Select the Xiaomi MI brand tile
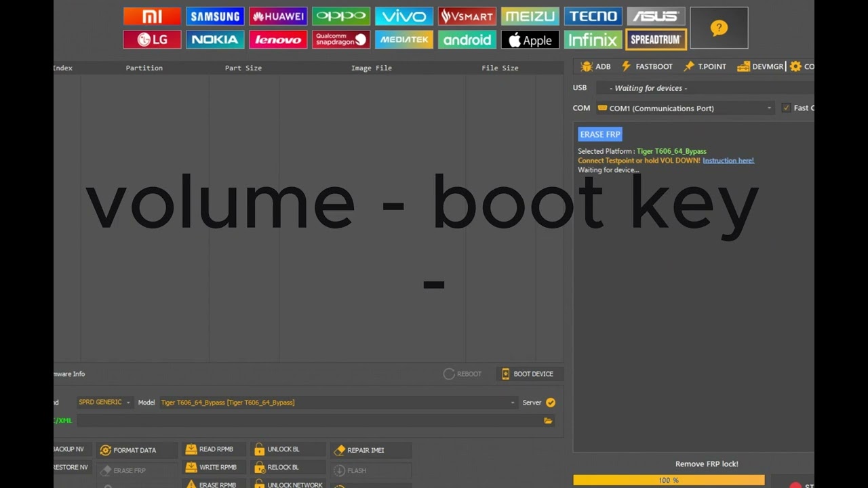The image size is (868, 488). pyautogui.click(x=152, y=16)
